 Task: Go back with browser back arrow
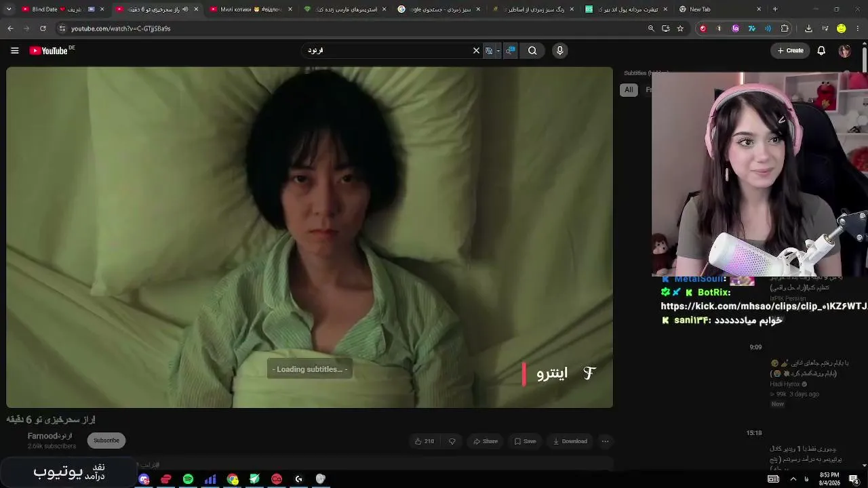[10, 28]
